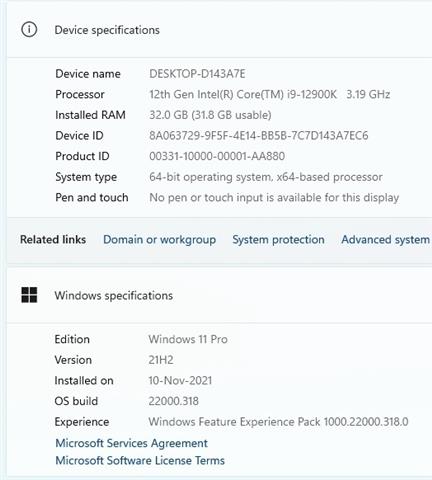Open Microsoft Software License Terms link

[x=140, y=461]
